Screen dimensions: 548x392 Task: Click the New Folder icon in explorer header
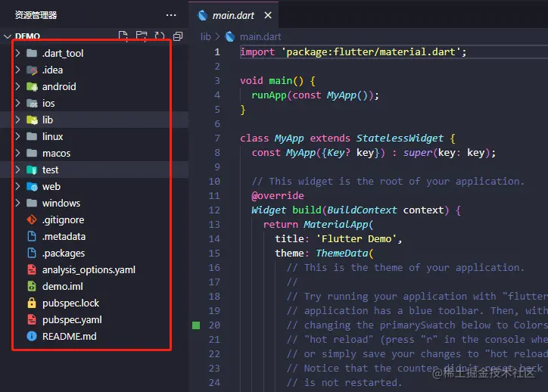pos(142,36)
